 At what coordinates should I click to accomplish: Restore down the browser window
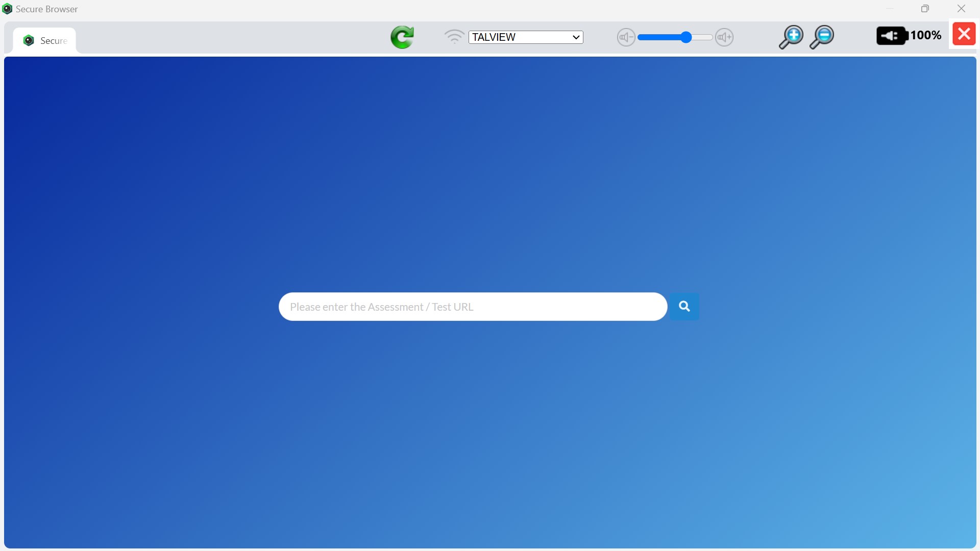pyautogui.click(x=925, y=9)
